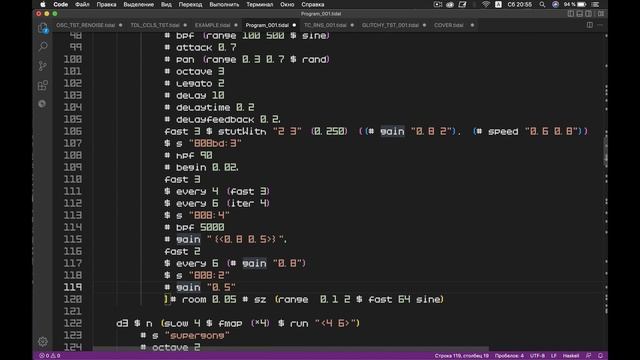Click the horizontal editor scrollbar
This screenshot has height=360, width=640.
pos(291,349)
